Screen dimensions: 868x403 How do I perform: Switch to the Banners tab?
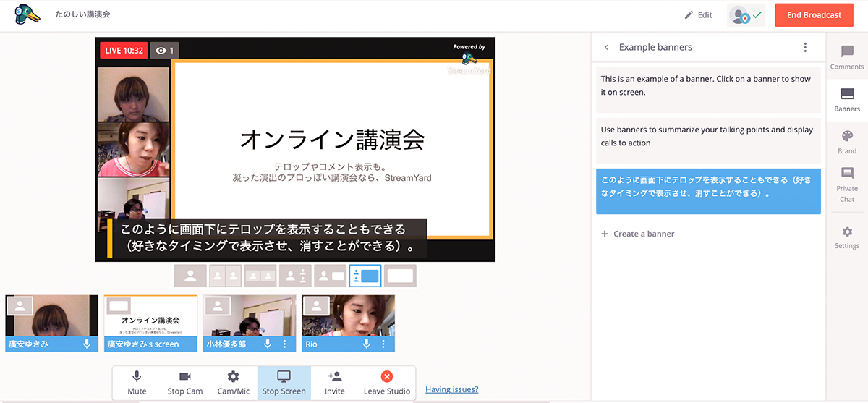[846, 100]
